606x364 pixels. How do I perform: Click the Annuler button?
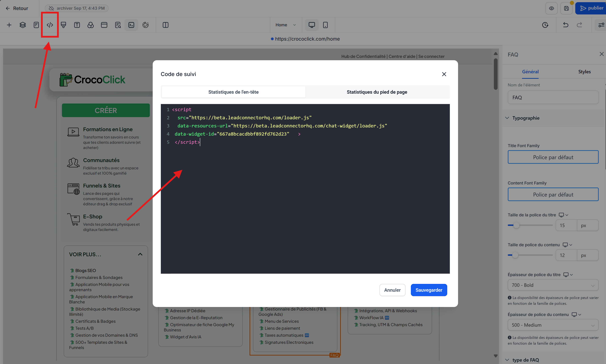(392, 290)
